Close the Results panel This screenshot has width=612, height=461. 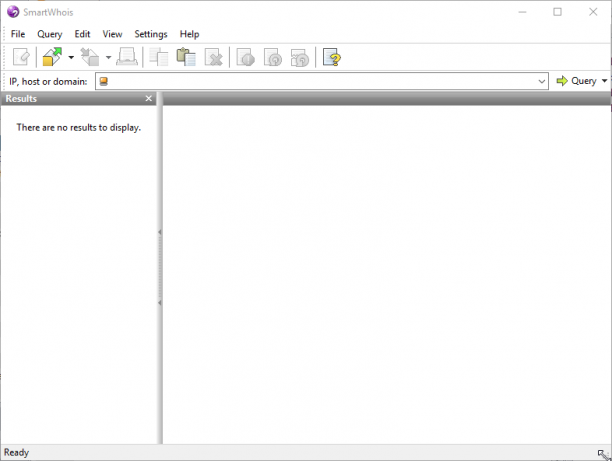coord(148,98)
